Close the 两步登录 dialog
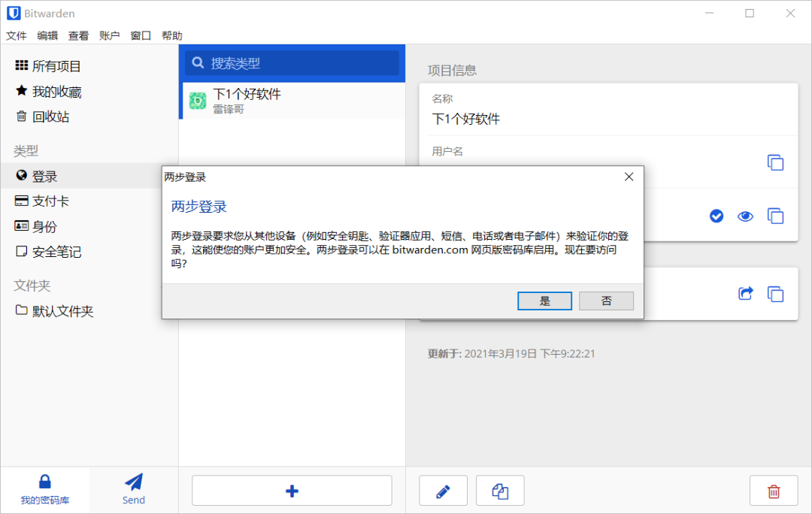The image size is (812, 514). pos(629,177)
